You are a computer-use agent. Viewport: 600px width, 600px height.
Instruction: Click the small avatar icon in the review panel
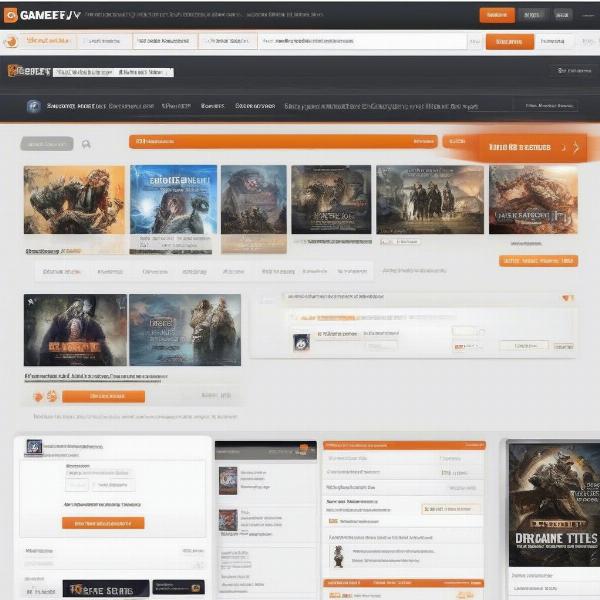click(301, 342)
